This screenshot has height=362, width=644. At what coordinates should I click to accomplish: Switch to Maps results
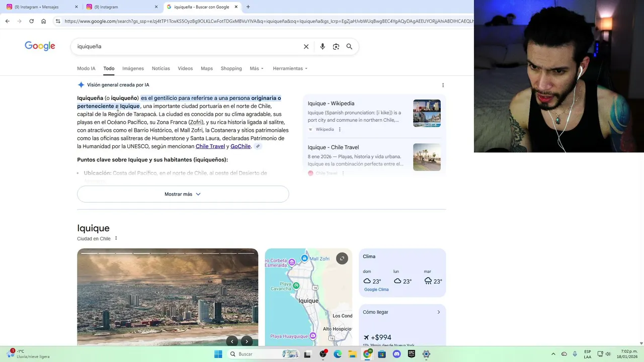207,68
